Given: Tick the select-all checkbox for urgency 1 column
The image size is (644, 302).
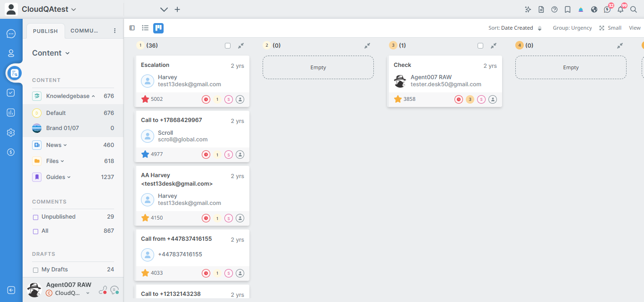Looking at the screenshot, I should pos(228,46).
